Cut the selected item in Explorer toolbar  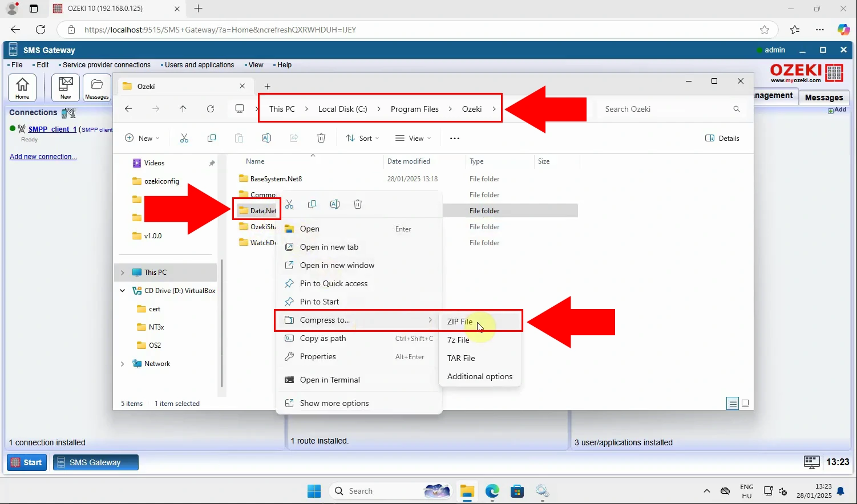click(184, 138)
